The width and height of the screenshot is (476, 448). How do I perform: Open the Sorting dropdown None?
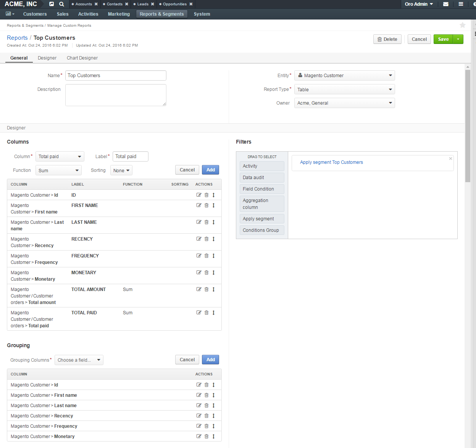click(x=121, y=170)
